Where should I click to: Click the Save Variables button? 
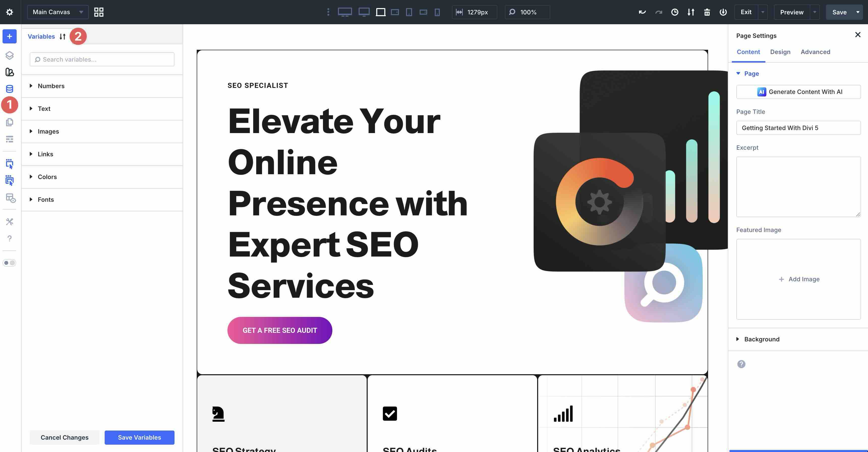pos(139,437)
